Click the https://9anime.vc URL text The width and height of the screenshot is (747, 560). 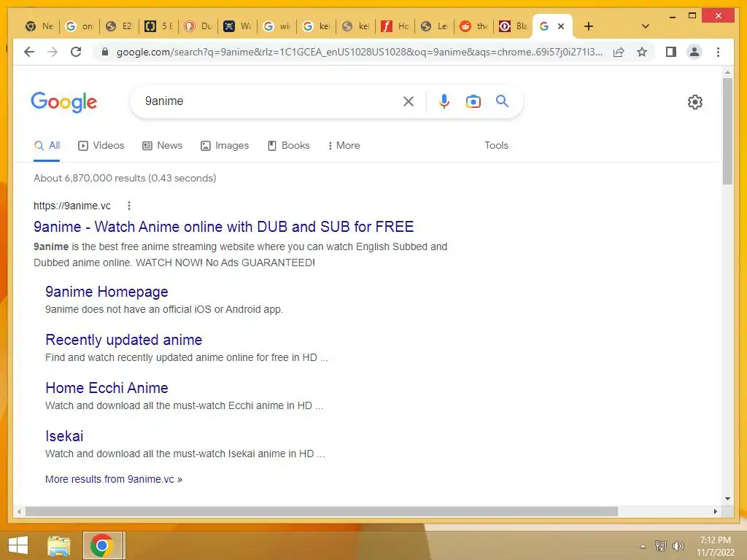[72, 206]
